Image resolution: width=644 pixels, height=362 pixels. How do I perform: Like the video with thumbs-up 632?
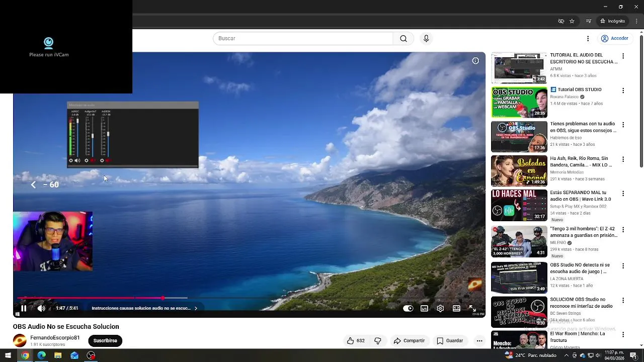[x=355, y=341]
